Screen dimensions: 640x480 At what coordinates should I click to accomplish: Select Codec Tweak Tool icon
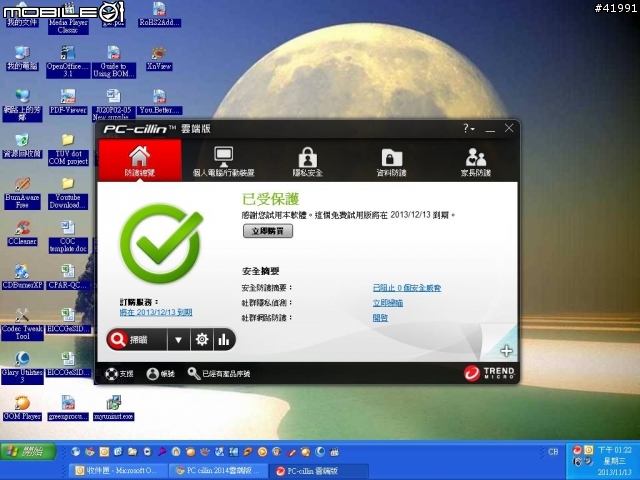[22, 324]
